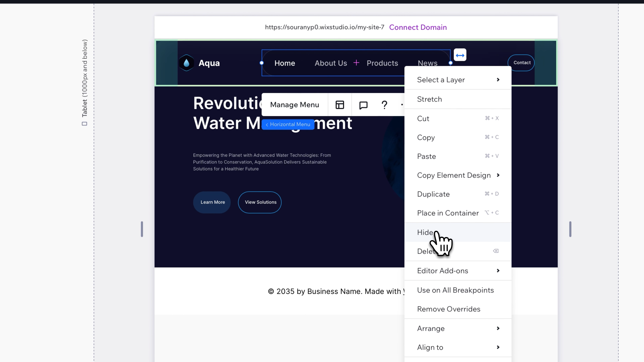Click the Connect Domain link
The height and width of the screenshot is (362, 644).
coord(418,27)
